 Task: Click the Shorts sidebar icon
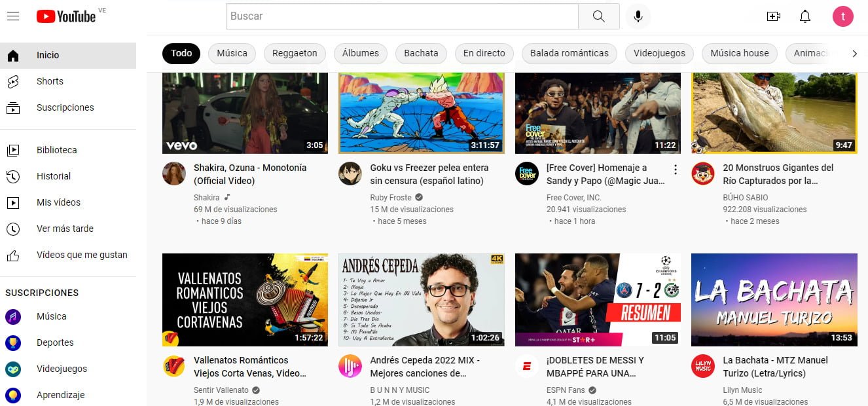click(13, 82)
